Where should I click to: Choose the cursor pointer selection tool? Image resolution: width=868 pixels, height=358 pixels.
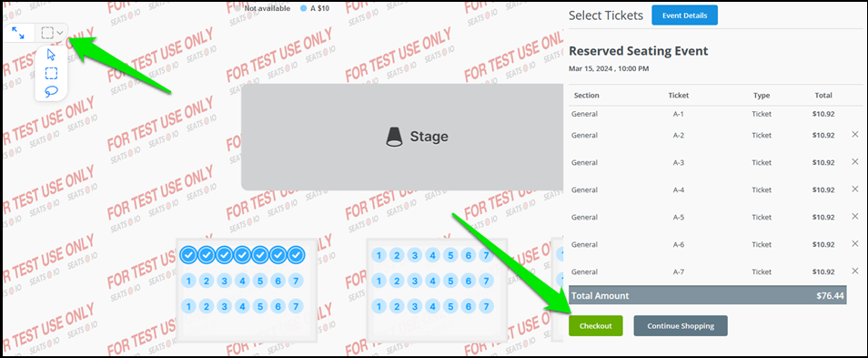pyautogui.click(x=52, y=55)
